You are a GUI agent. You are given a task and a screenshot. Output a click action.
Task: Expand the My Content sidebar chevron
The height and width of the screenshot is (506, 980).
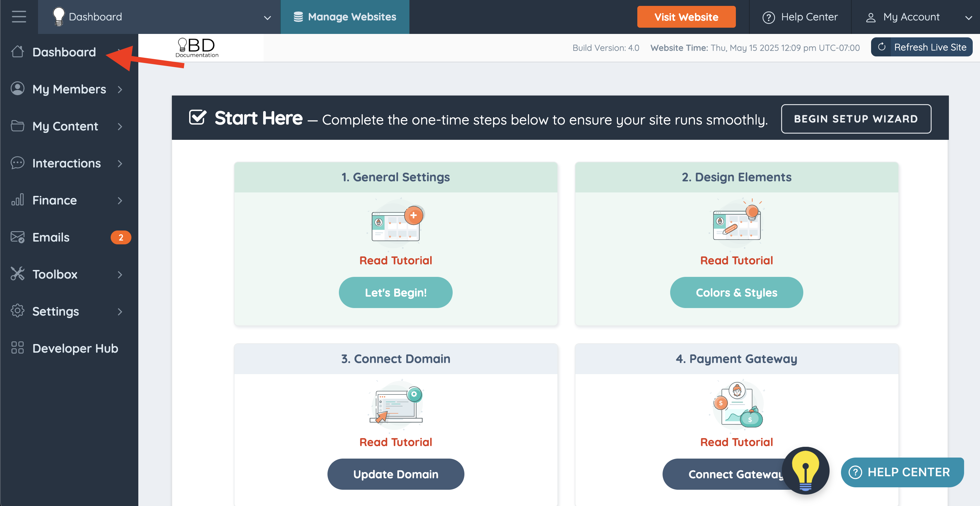(x=120, y=126)
